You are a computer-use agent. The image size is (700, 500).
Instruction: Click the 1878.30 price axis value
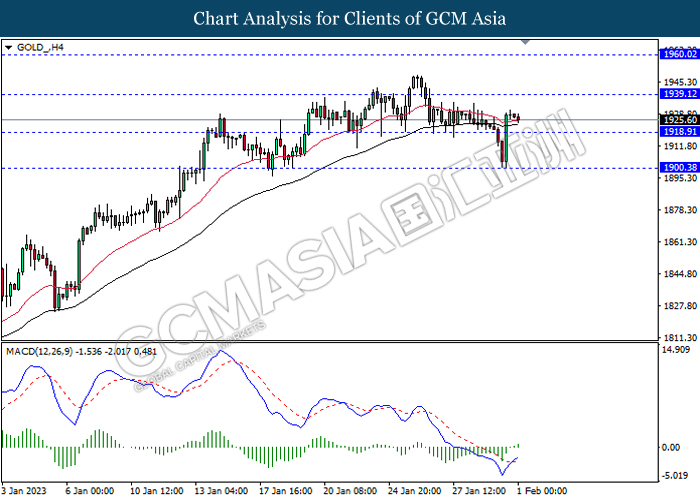click(680, 210)
